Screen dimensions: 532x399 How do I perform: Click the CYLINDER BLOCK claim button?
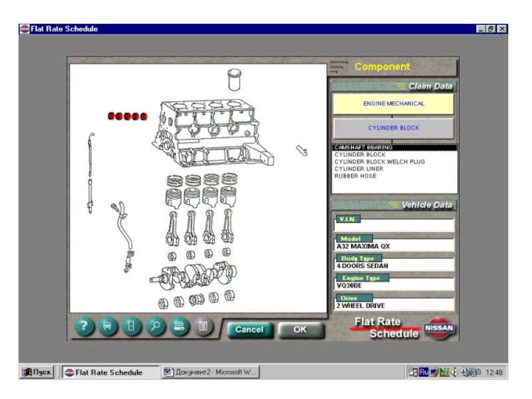coord(393,128)
